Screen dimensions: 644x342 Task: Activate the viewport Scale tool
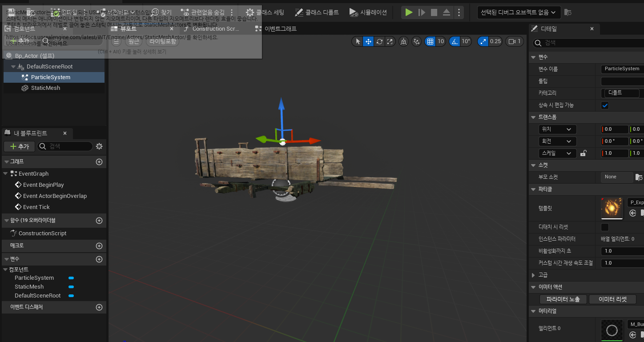[x=390, y=41]
